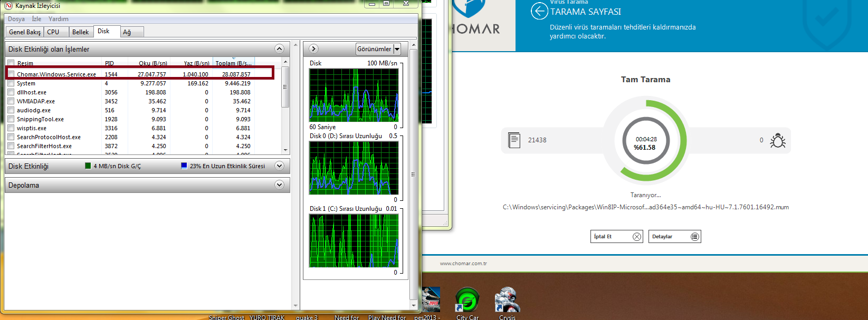
Task: Click the 28.087.857 total value
Action: coord(236,74)
